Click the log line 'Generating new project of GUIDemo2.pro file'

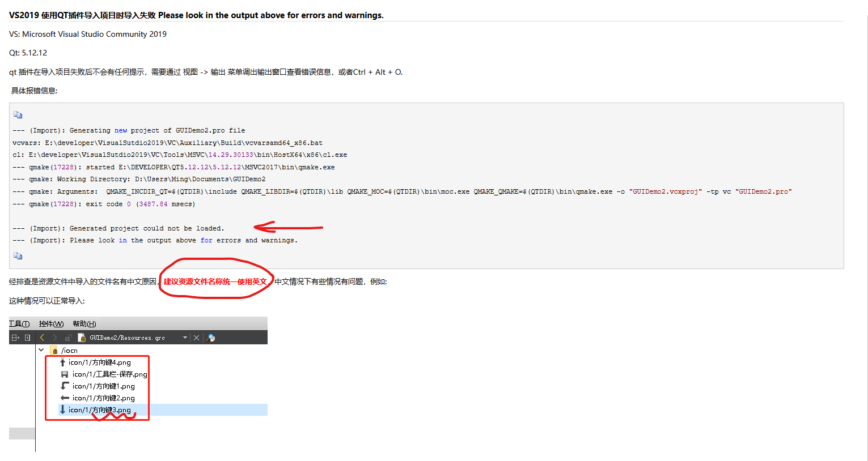(129, 130)
